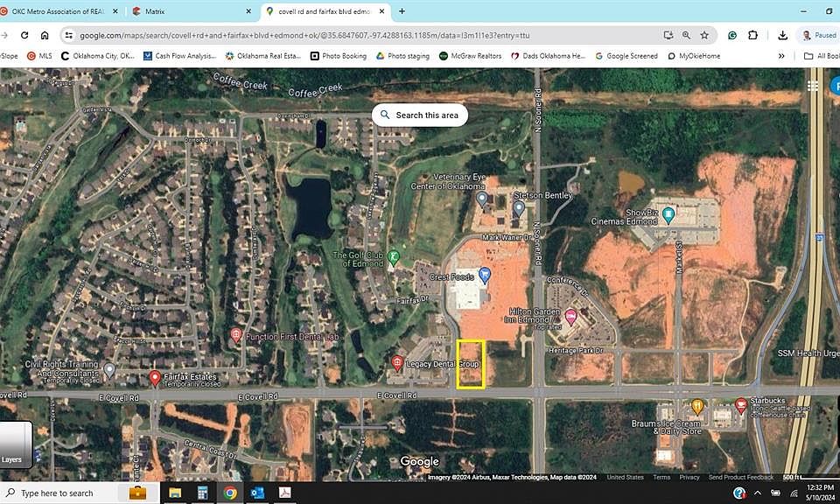The height and width of the screenshot is (504, 840).
Task: Open the Golf Club of Edmond pin
Action: [394, 257]
